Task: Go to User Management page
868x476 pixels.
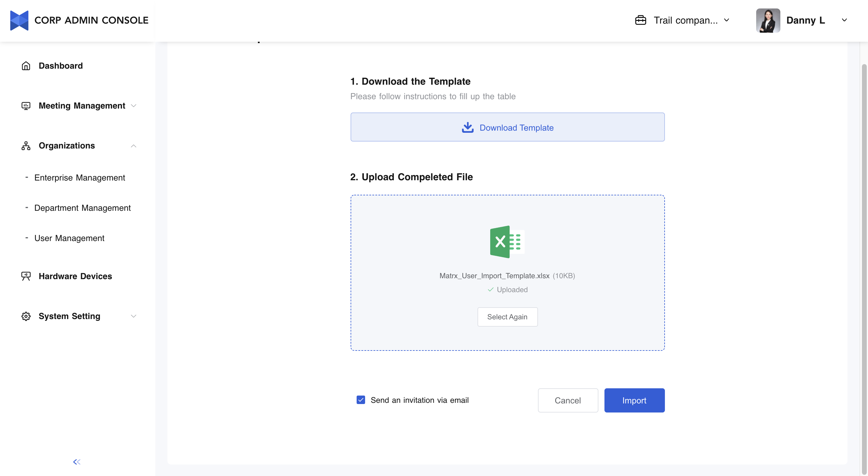Action: tap(70, 238)
